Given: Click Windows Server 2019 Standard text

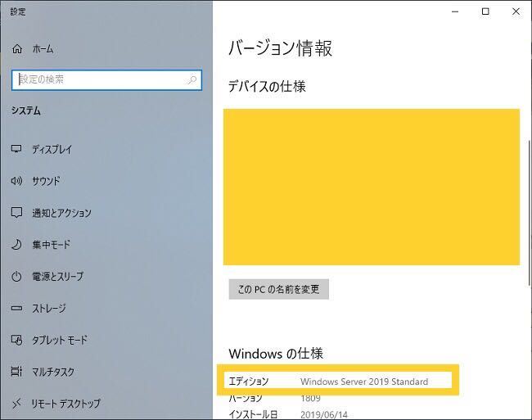Looking at the screenshot, I should click(364, 382).
